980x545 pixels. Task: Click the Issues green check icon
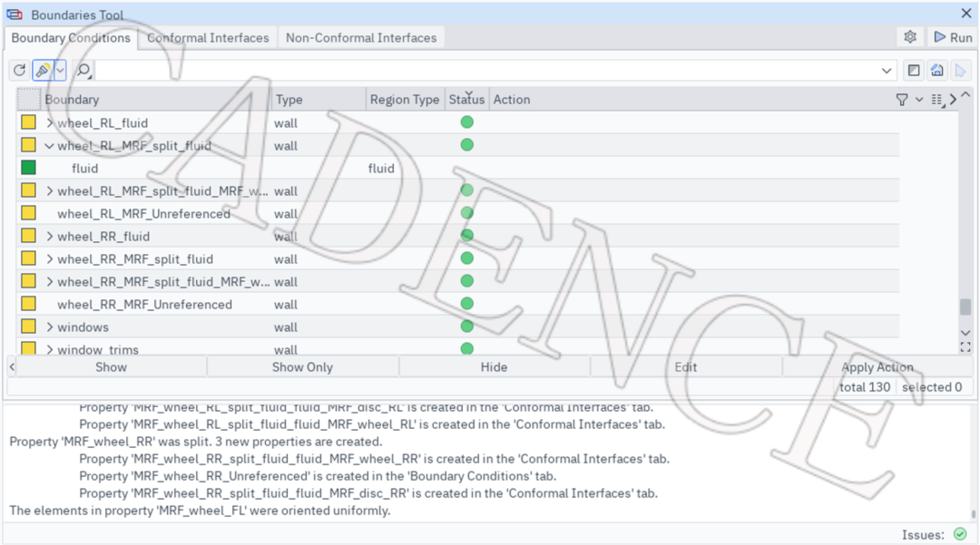click(x=960, y=534)
